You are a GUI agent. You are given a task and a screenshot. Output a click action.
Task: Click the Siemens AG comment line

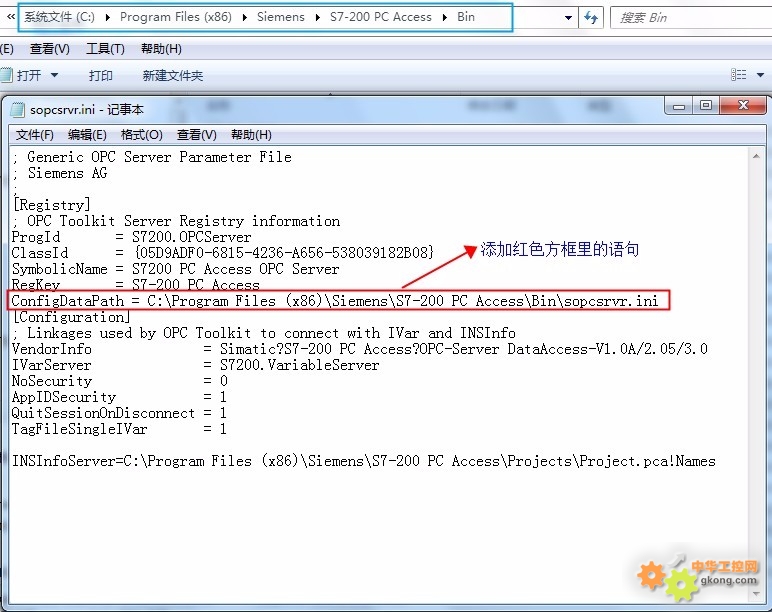tap(60, 173)
